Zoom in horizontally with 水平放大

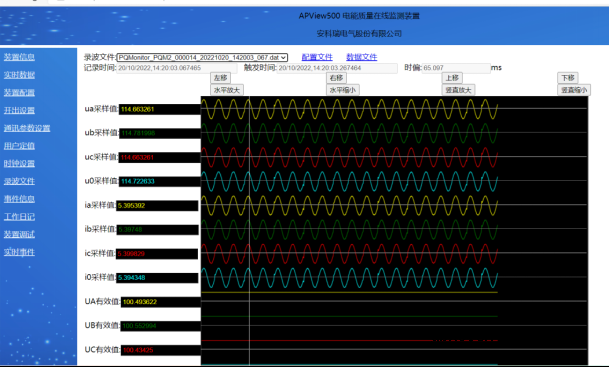(x=227, y=90)
